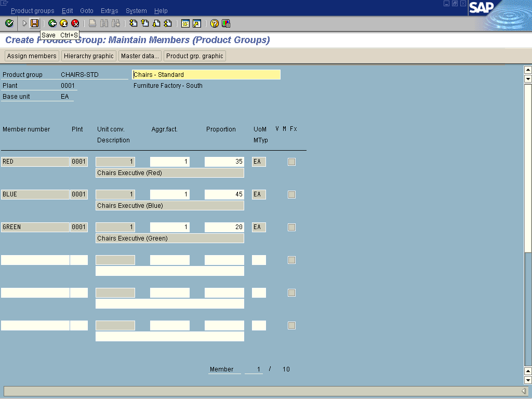Expand the command field arrow

tap(24, 23)
